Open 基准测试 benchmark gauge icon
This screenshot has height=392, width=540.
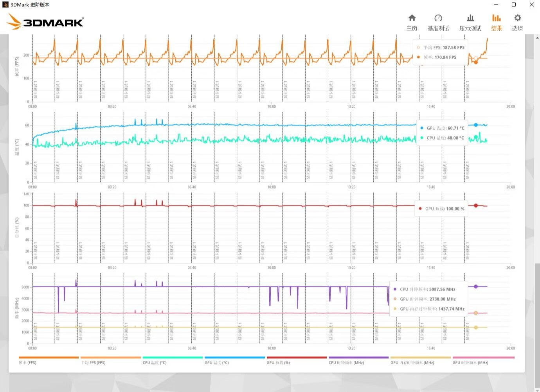(x=438, y=23)
